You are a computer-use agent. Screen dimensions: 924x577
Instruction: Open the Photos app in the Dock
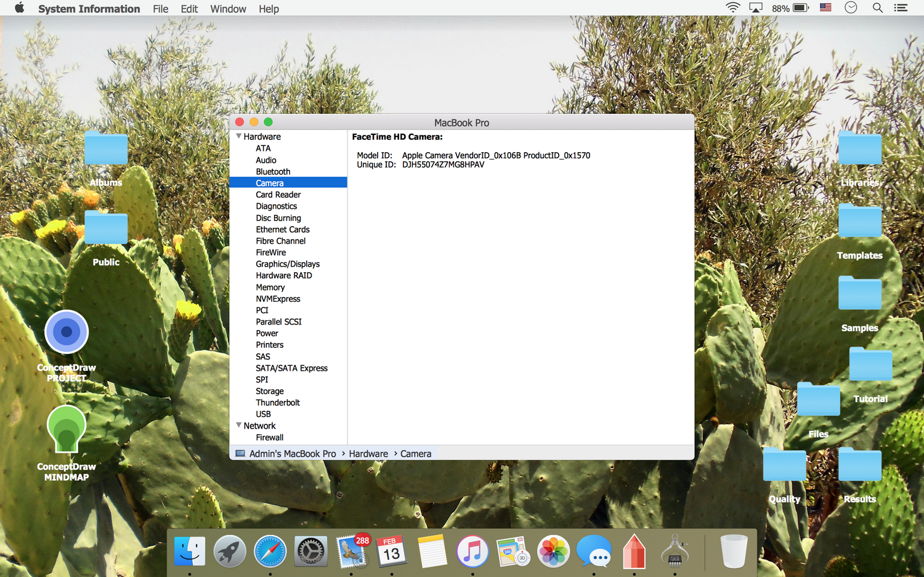553,551
